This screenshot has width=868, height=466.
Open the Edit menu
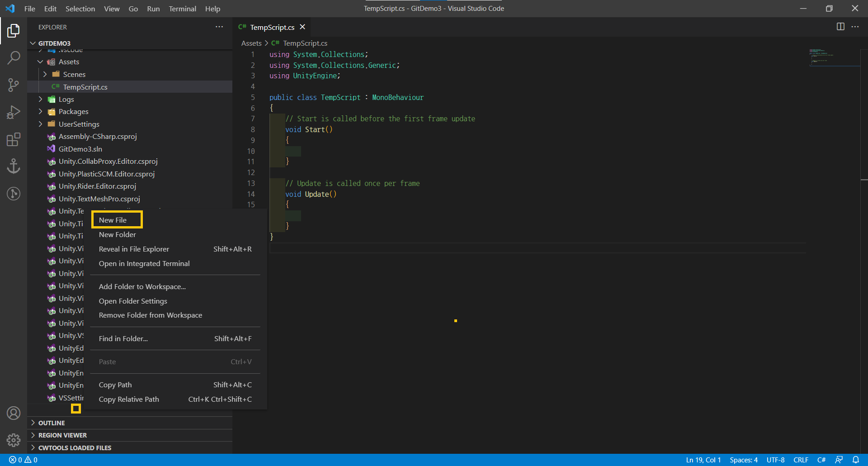tap(50, 9)
